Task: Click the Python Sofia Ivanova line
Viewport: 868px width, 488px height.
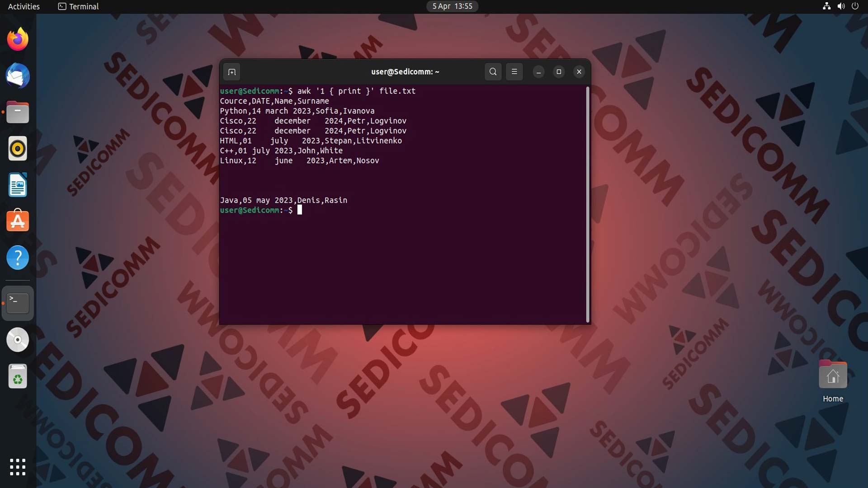Action: (x=297, y=111)
